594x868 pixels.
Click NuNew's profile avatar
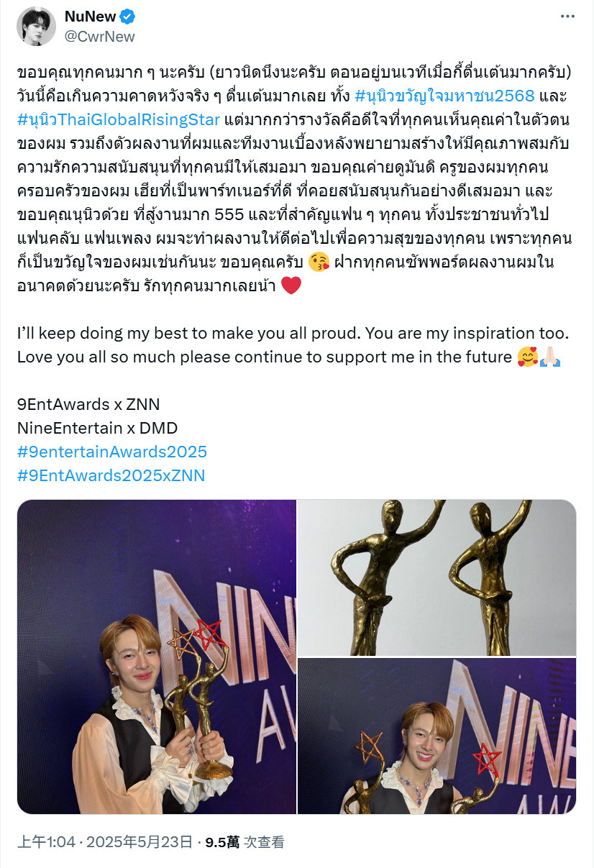pos(36,26)
